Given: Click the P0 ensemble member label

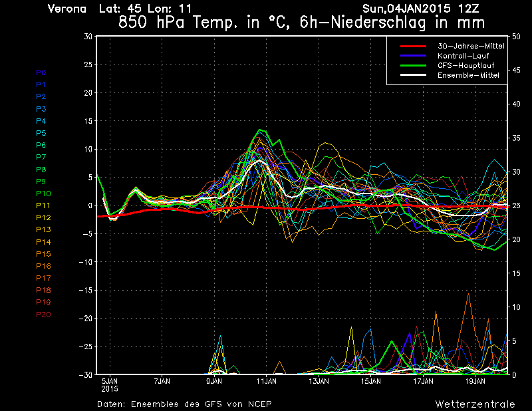Looking at the screenshot, I should tap(41, 72).
